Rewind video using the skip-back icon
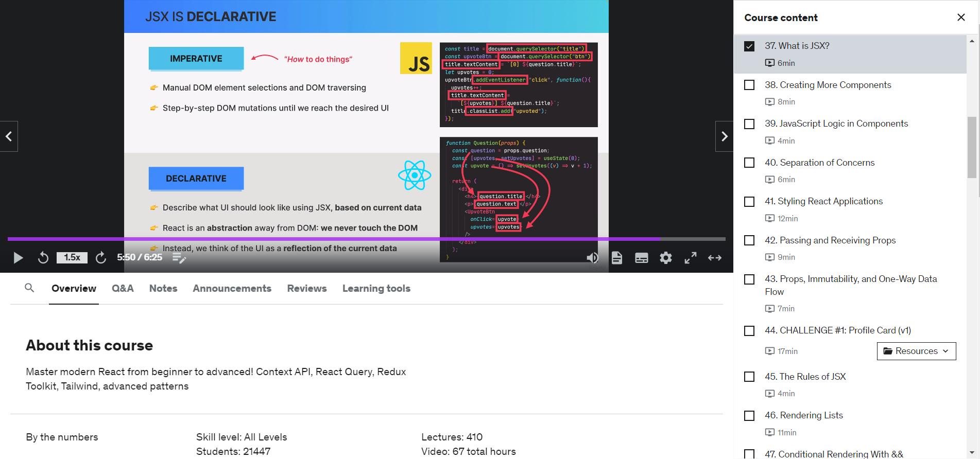The image size is (980, 459). pos(43,258)
